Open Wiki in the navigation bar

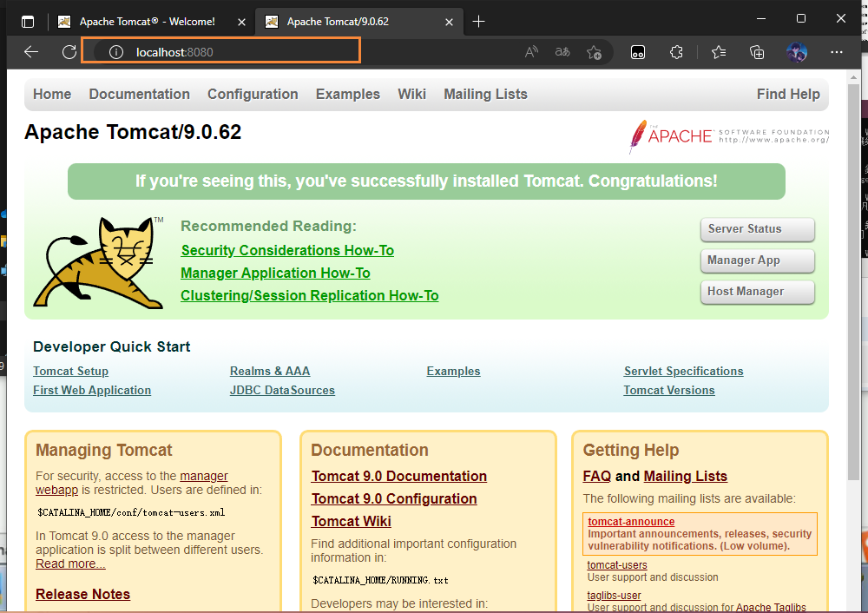(x=411, y=94)
